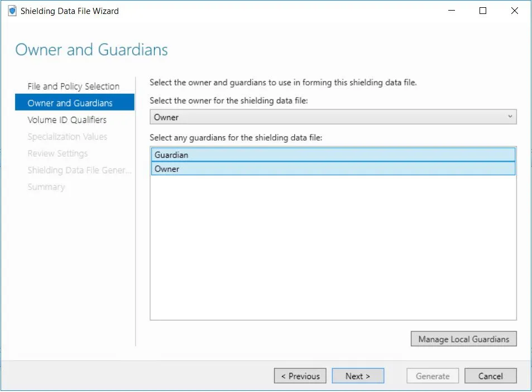Select the Shielding Data File Generation step

(x=79, y=170)
